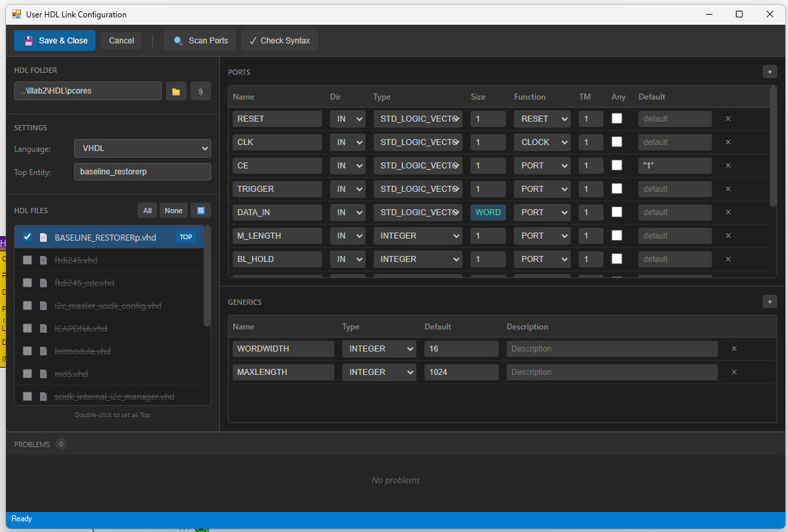
Task: Click WORDWIDTH default value 16
Action: [x=461, y=349]
